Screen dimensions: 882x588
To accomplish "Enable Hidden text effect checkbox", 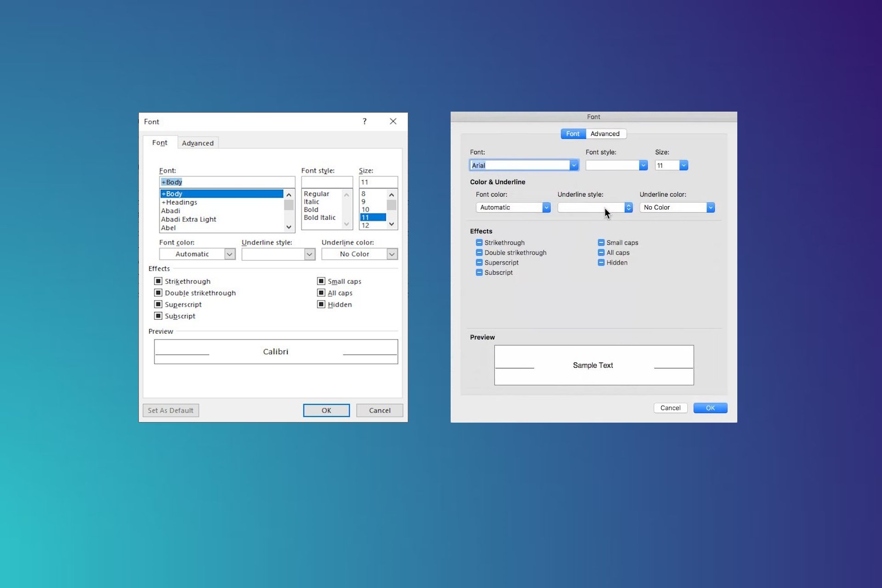I will coord(321,304).
